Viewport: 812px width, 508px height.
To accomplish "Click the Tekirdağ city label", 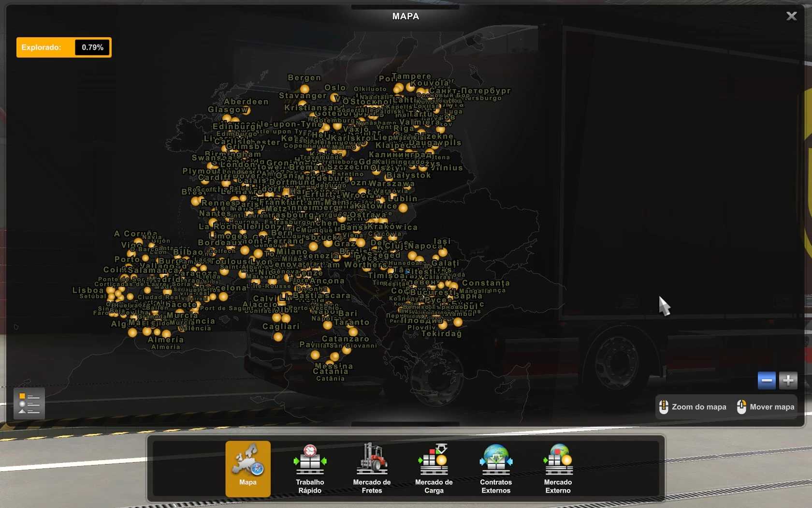I will coord(441,333).
